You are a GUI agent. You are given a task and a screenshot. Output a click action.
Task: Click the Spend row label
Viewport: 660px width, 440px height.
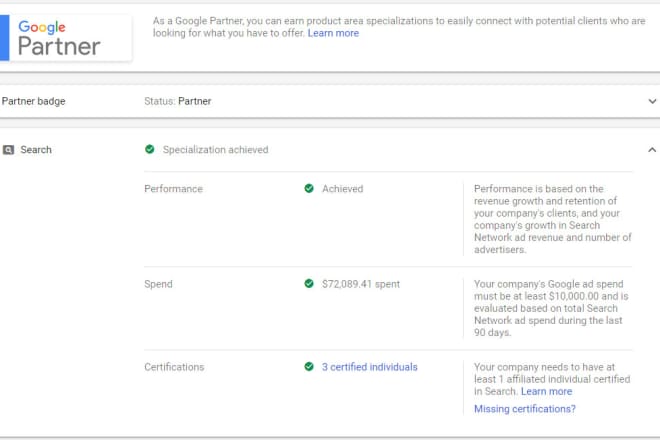pyautogui.click(x=158, y=284)
